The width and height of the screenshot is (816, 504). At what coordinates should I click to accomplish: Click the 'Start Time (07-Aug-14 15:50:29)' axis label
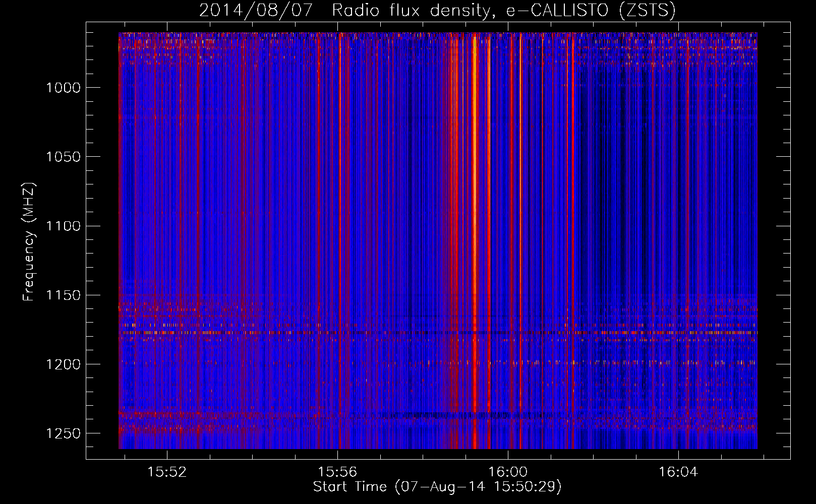click(437, 487)
